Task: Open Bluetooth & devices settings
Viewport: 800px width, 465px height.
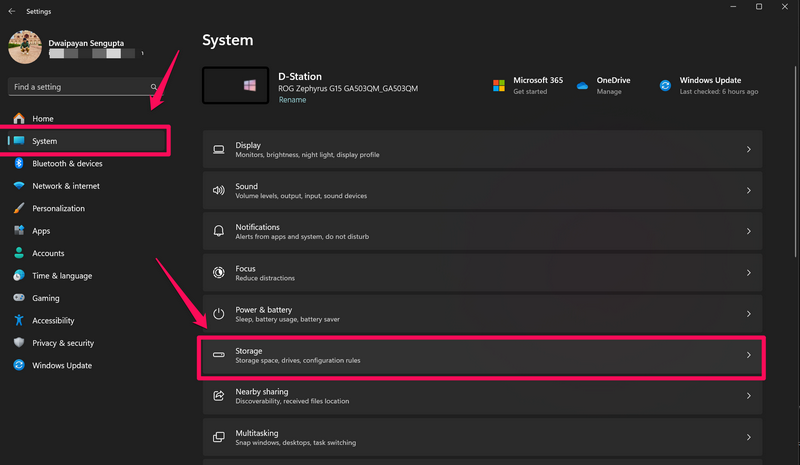Action: pyautogui.click(x=66, y=164)
